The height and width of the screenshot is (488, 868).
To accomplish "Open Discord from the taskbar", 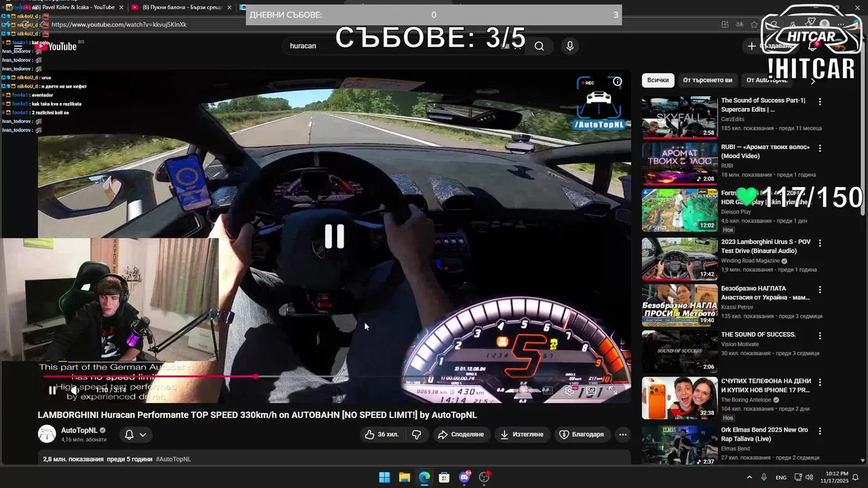I will tap(465, 477).
